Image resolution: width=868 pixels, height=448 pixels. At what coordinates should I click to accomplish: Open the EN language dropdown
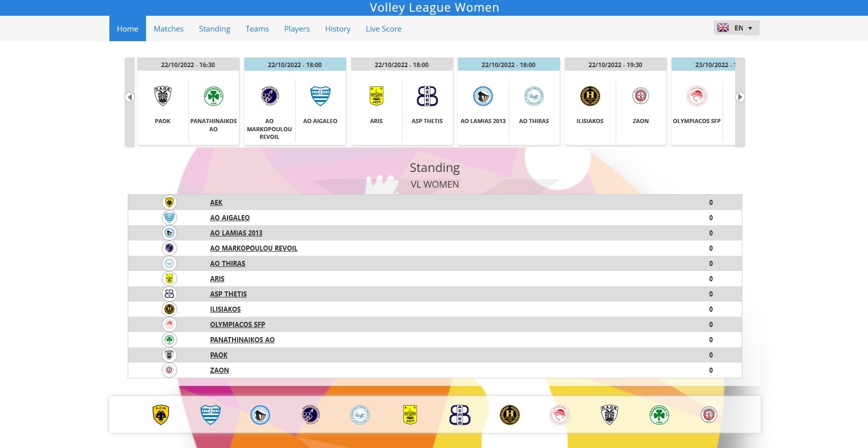tap(737, 28)
